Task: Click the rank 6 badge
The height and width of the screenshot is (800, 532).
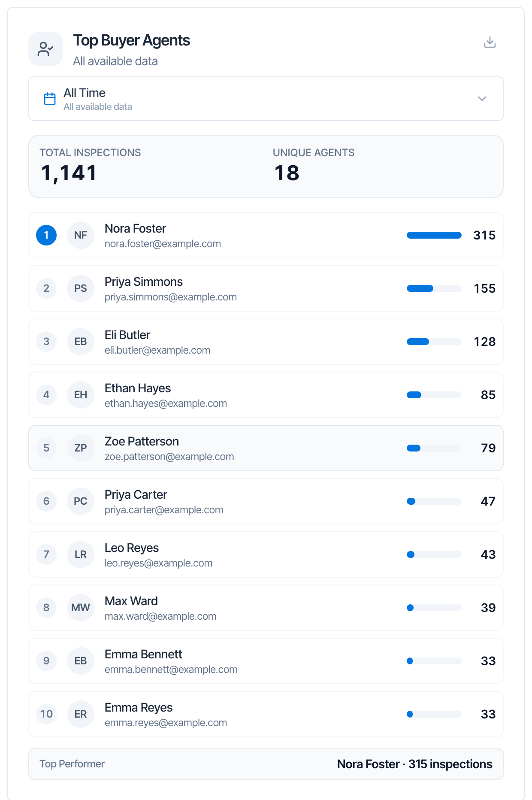Action: coord(46,501)
